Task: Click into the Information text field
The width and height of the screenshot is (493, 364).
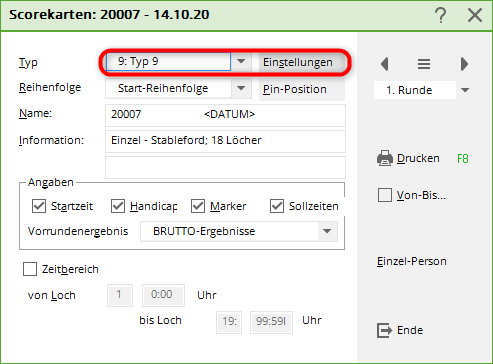Action: [225, 141]
